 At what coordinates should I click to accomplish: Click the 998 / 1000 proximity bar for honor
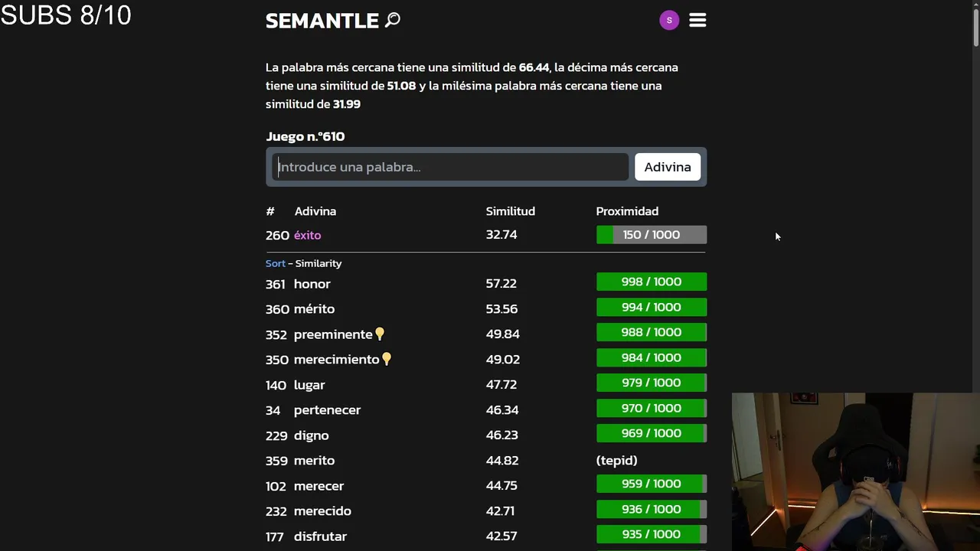pos(651,282)
